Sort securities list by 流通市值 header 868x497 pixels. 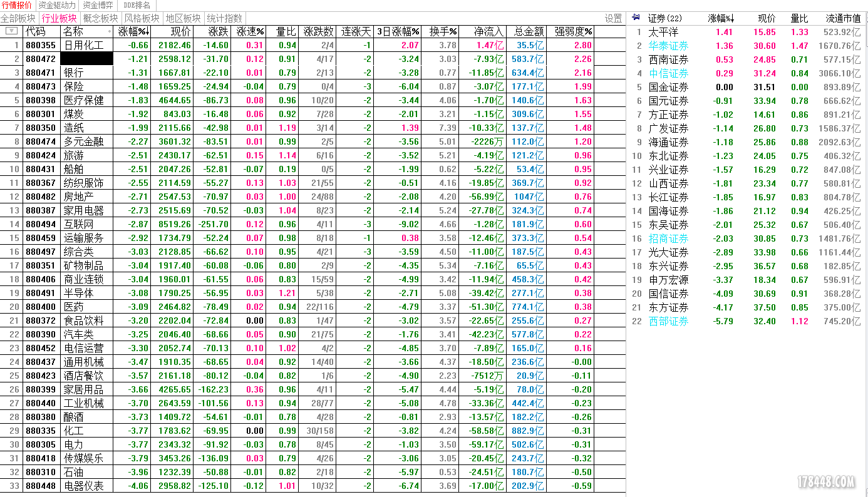click(x=843, y=18)
